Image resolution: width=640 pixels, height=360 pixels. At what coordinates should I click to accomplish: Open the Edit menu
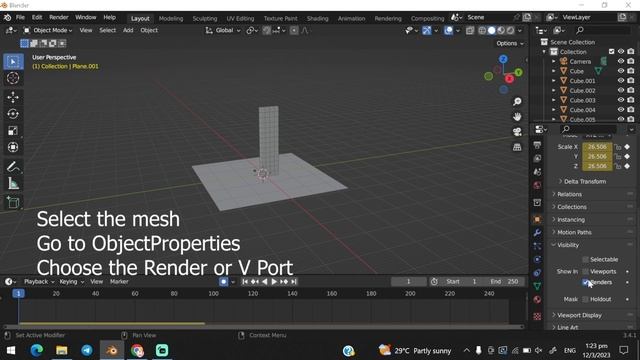tap(37, 18)
